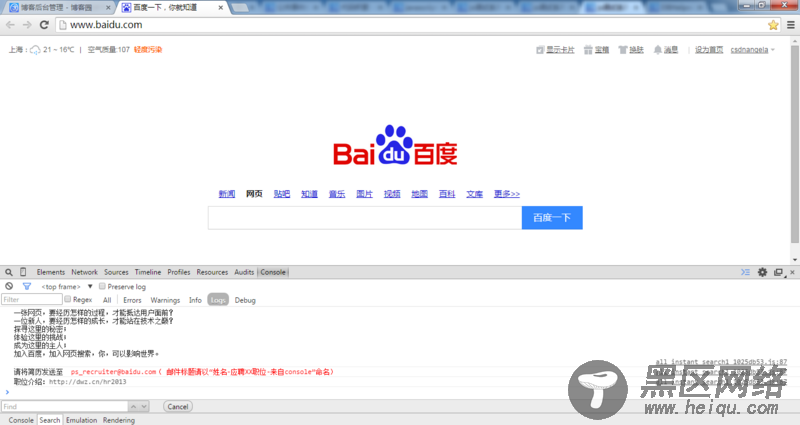Switch to the Resources panel
Viewport: 800px width, 425px height.
click(212, 272)
